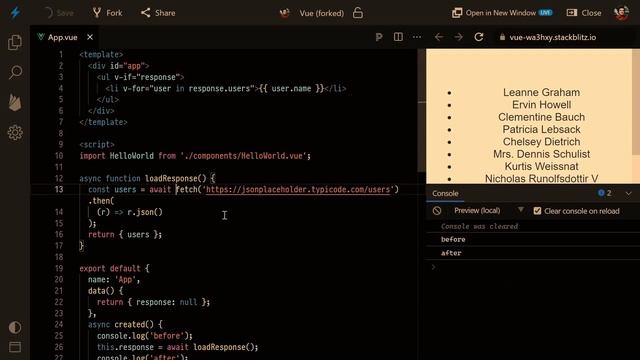This screenshot has height=360, width=640.
Task: Click the StackBlitz lightning logo
Action: (15, 13)
